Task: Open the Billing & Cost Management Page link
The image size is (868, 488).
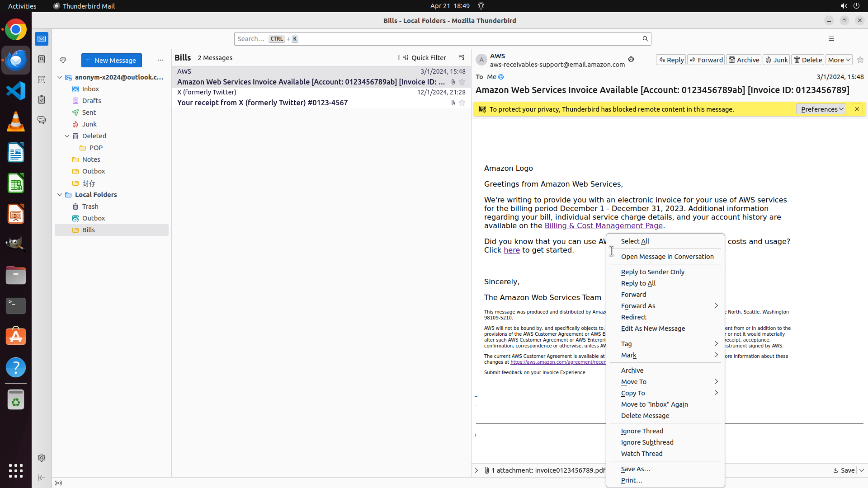Action: pyautogui.click(x=603, y=225)
